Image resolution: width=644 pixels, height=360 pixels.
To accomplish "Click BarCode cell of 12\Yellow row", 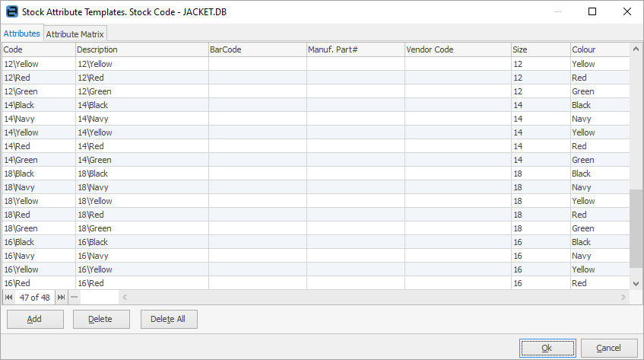I will [258, 64].
